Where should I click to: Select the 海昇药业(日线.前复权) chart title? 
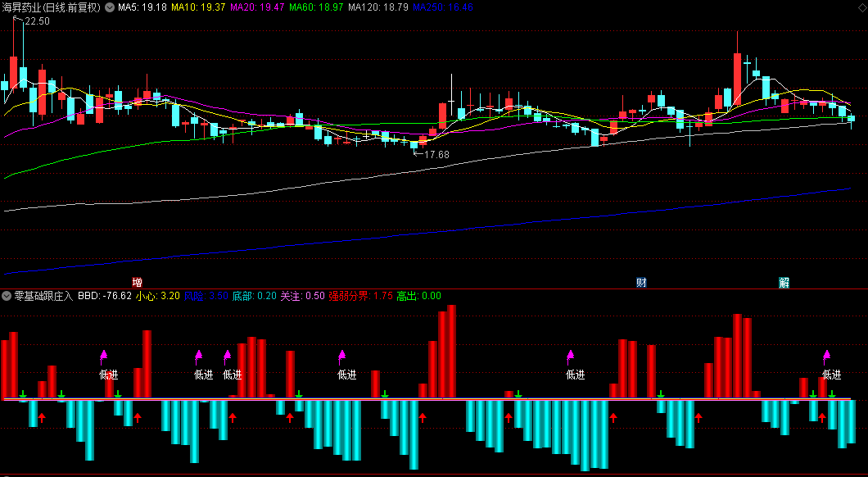coord(52,7)
